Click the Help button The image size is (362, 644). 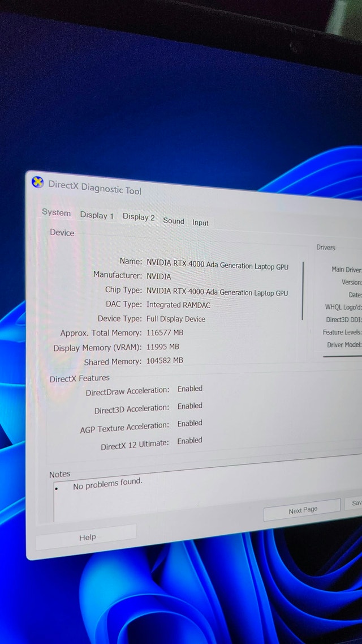point(87,537)
